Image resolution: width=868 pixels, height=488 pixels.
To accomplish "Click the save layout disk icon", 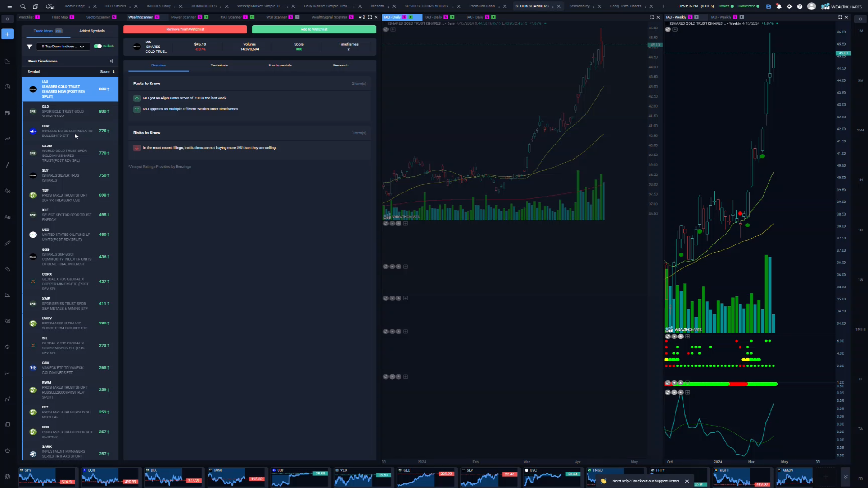I will [x=769, y=6].
